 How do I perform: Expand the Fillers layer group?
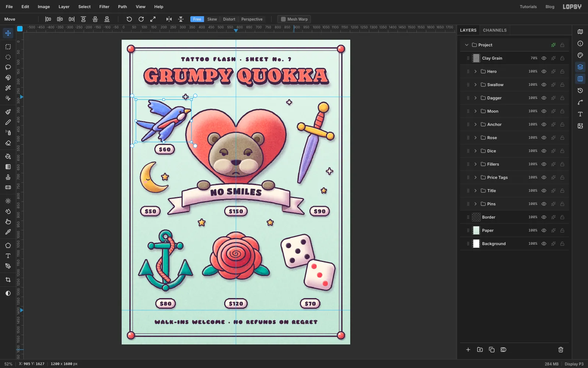[x=476, y=164]
